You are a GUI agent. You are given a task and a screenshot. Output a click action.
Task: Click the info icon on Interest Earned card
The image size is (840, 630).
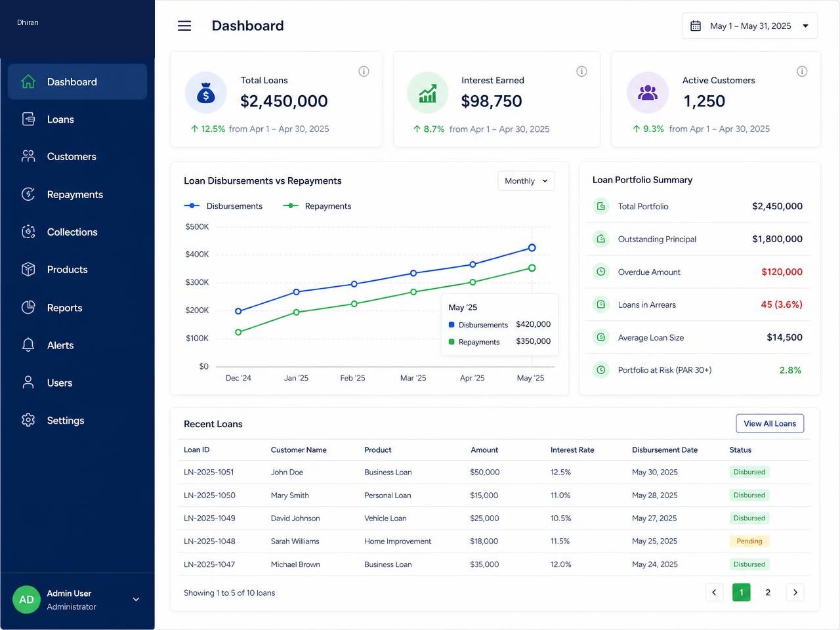(x=581, y=72)
